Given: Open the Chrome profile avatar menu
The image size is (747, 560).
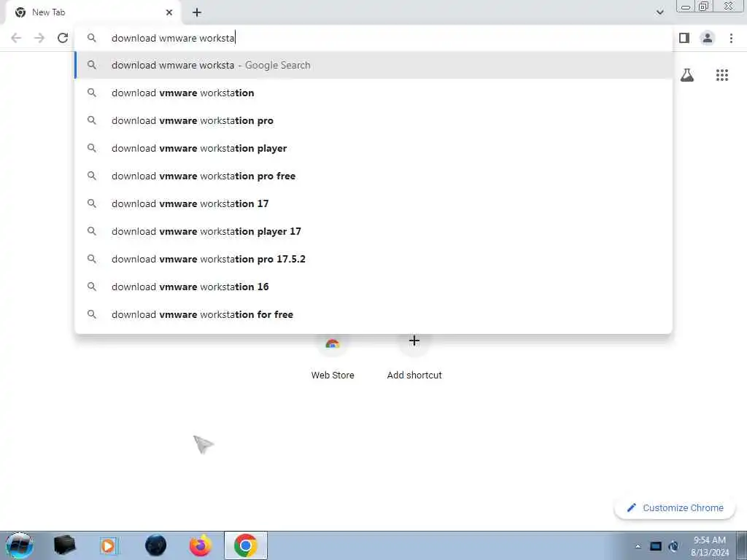Looking at the screenshot, I should tap(708, 38).
